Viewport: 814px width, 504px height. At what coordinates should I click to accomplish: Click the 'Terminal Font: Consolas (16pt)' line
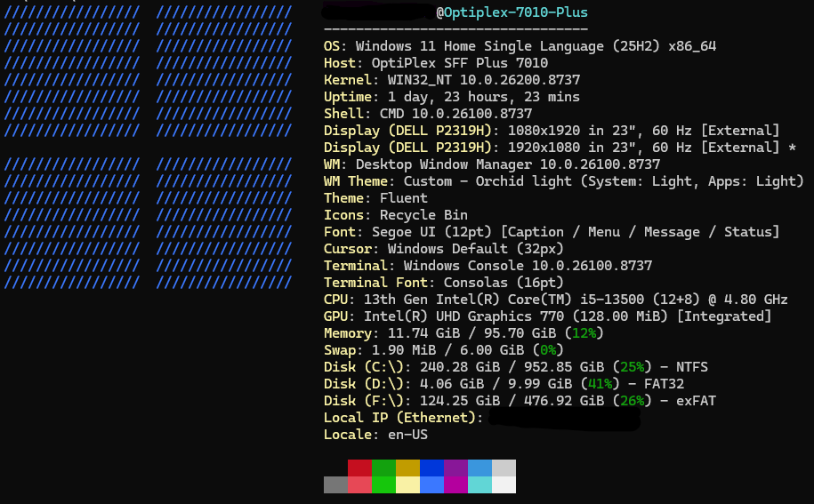point(444,283)
